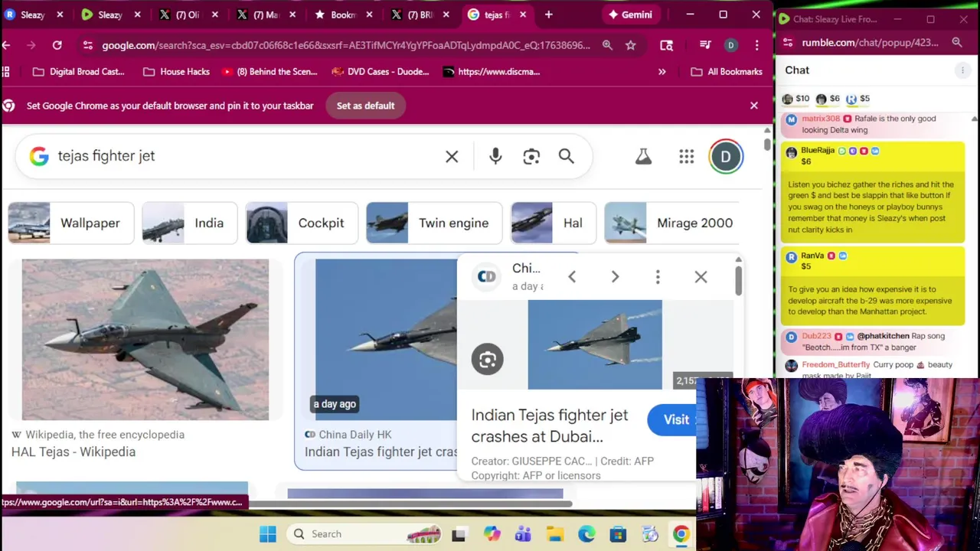Click the Rumble chat window search icon

(957, 43)
